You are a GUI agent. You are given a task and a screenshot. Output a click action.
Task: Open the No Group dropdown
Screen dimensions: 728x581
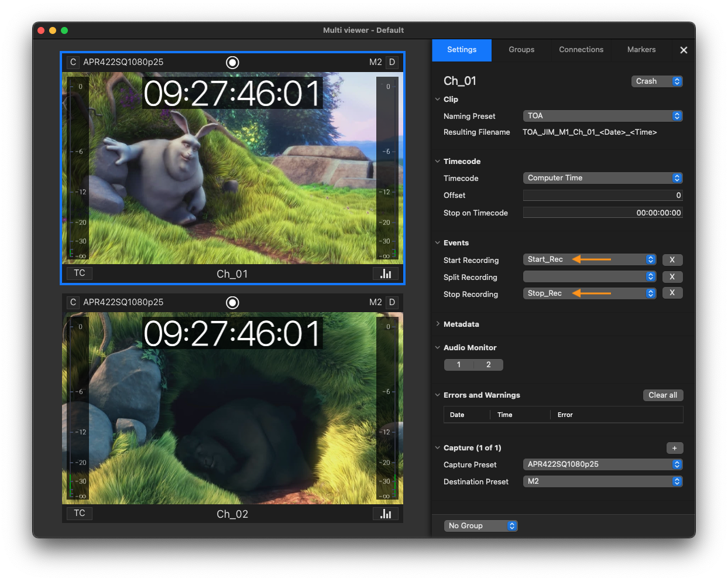[481, 526]
